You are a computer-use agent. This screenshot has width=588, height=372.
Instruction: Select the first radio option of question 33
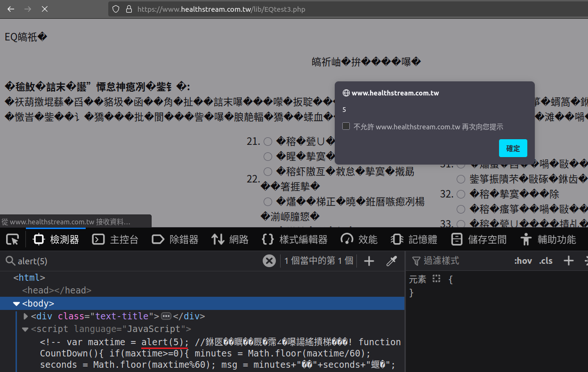pos(461,224)
